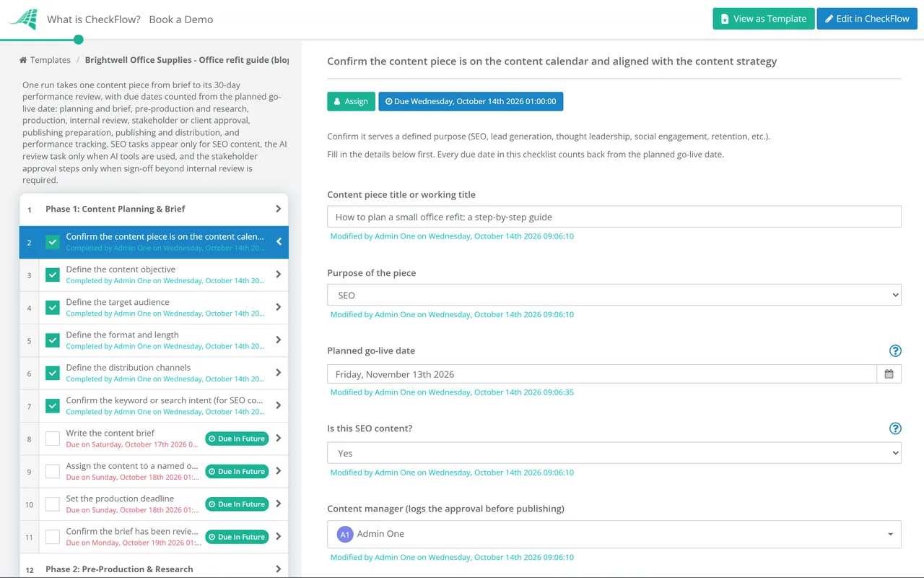The width and height of the screenshot is (924, 578).
Task: Click the Assign button
Action: click(x=351, y=101)
